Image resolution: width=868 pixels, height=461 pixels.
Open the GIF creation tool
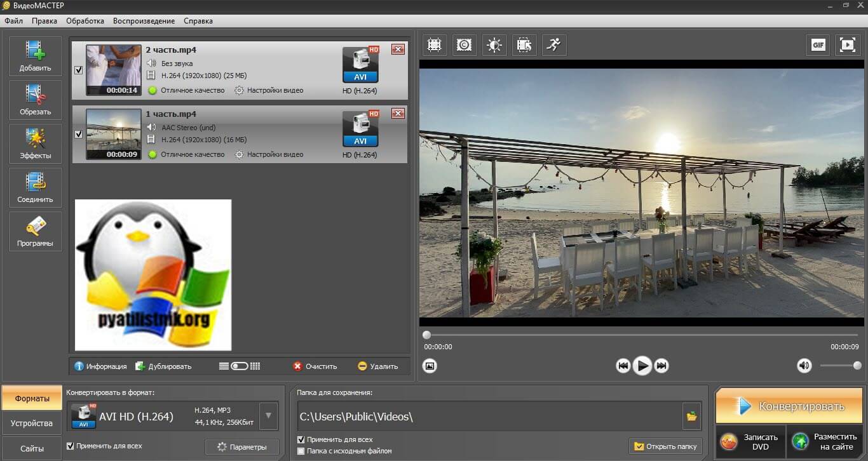[818, 45]
